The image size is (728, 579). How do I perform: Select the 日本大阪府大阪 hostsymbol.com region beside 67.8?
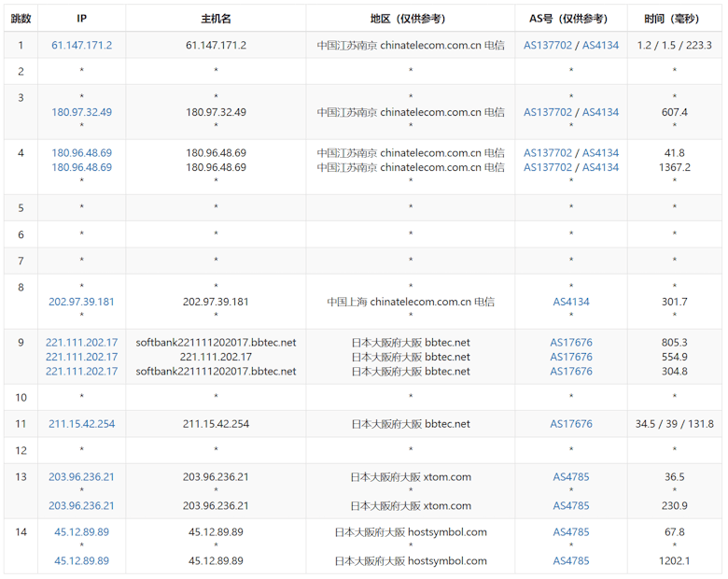click(411, 532)
